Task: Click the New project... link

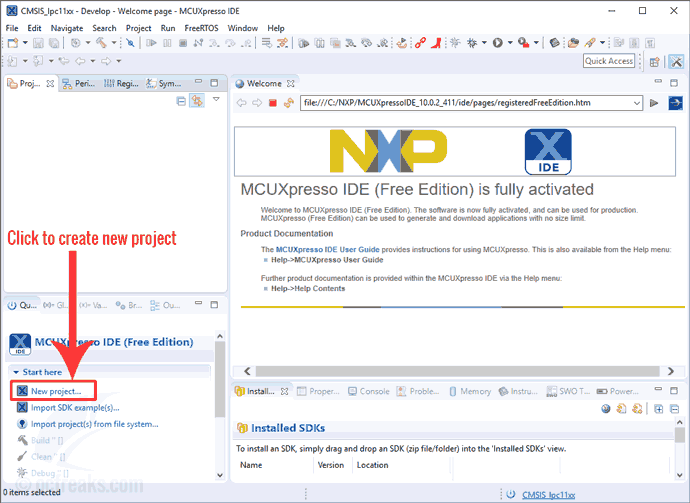Action: (x=56, y=391)
